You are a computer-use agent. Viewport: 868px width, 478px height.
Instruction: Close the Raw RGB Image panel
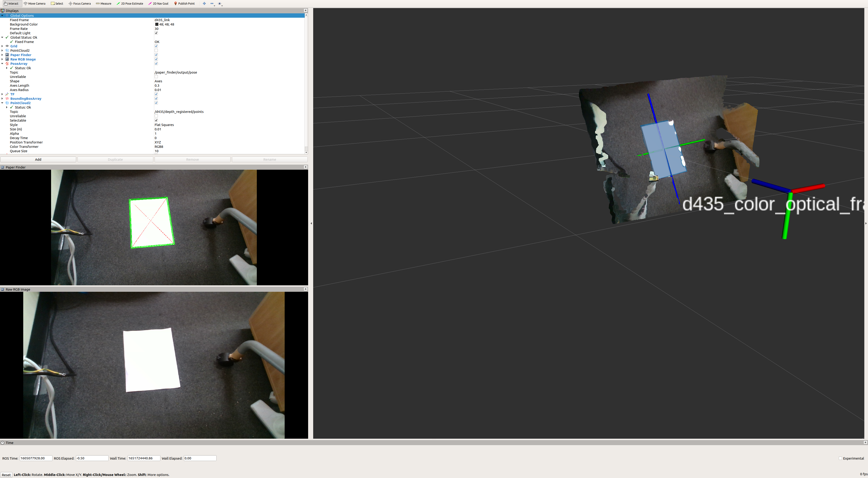pyautogui.click(x=306, y=289)
